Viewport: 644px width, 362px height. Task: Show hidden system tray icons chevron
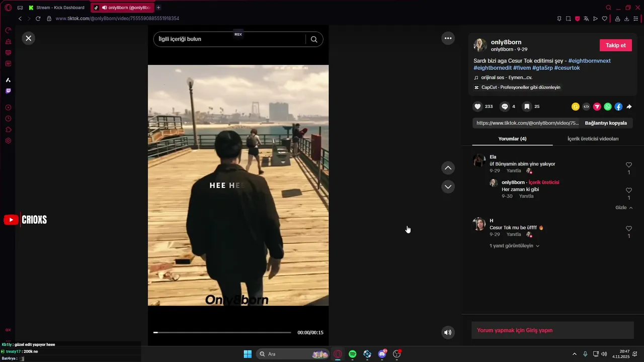pyautogui.click(x=575, y=354)
